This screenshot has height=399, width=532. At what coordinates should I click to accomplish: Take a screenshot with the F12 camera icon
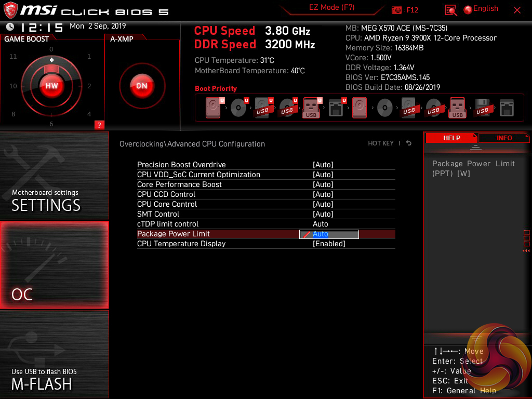pyautogui.click(x=396, y=10)
